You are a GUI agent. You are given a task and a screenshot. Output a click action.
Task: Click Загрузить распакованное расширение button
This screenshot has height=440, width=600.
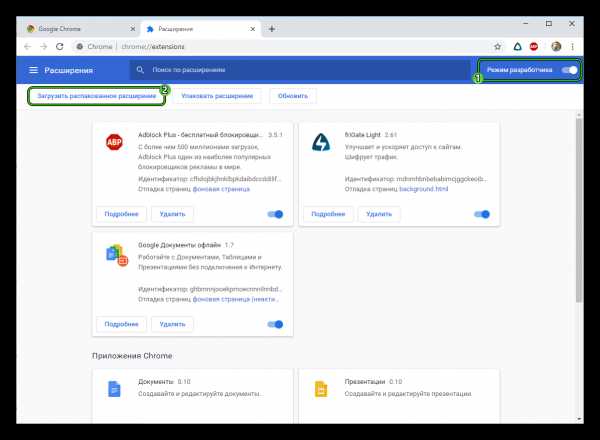click(97, 96)
